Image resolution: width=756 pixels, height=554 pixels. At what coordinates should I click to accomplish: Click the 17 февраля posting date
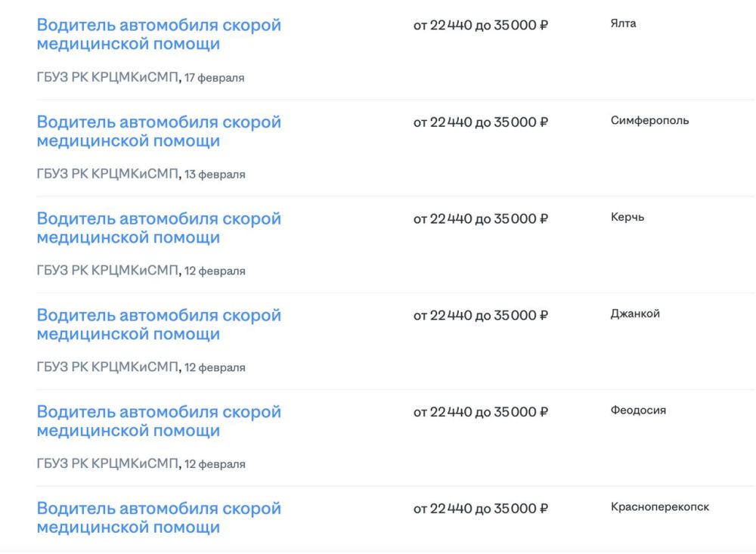coord(214,78)
